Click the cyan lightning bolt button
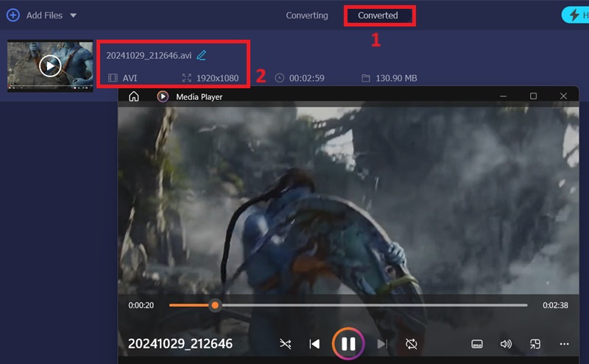The height and width of the screenshot is (364, 589). click(574, 15)
